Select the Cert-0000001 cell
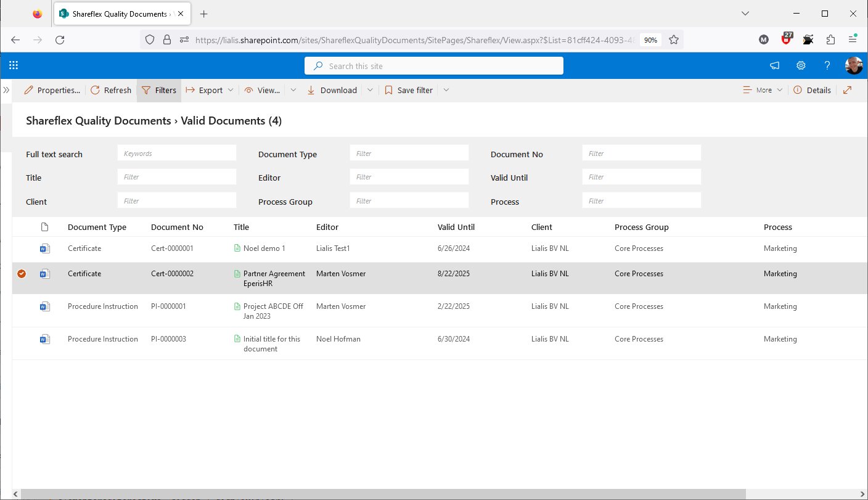This screenshot has height=500, width=868. click(x=172, y=248)
